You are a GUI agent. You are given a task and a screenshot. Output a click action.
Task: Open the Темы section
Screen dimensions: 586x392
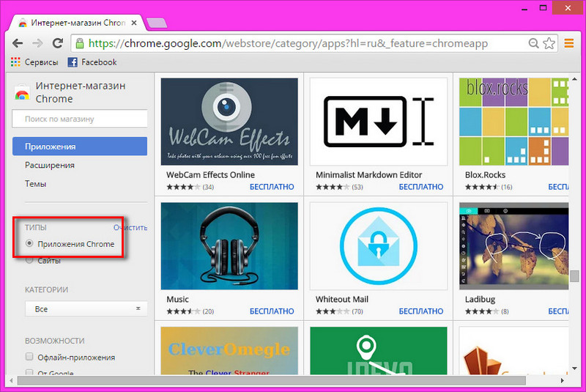tap(35, 183)
